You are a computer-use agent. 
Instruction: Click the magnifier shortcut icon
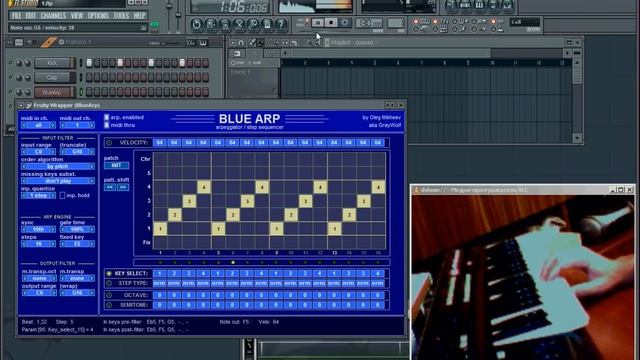[253, 24]
